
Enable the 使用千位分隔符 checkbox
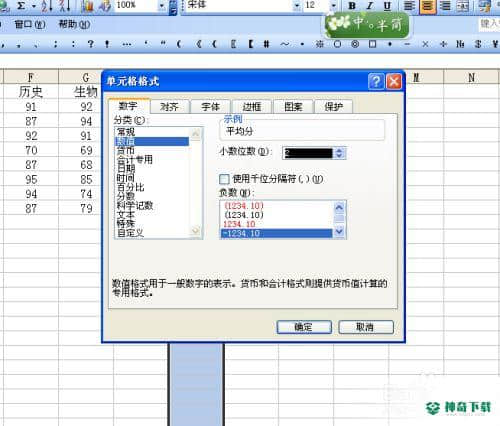[x=224, y=179]
